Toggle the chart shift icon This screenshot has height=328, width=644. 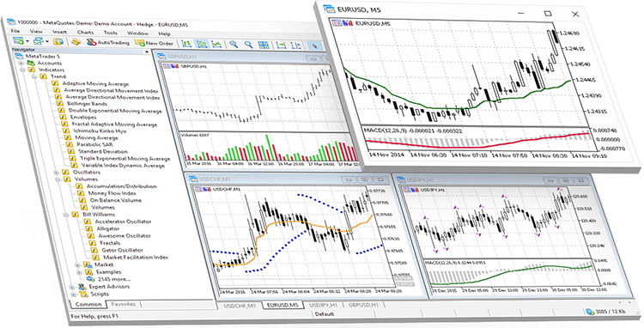295,46
